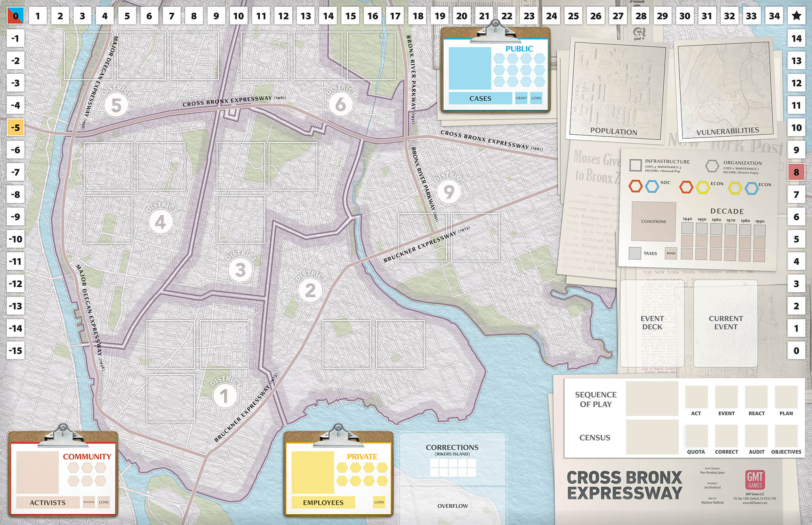Click the Infrastructure square icon in the legend
The image size is (812, 525).
[636, 165]
